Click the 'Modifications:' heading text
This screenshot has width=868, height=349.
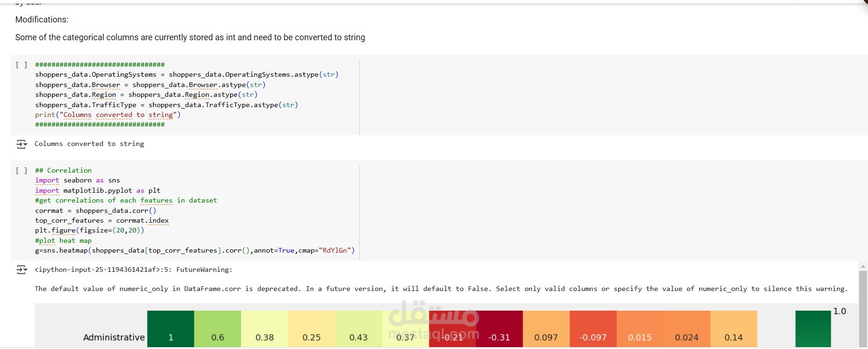point(42,20)
